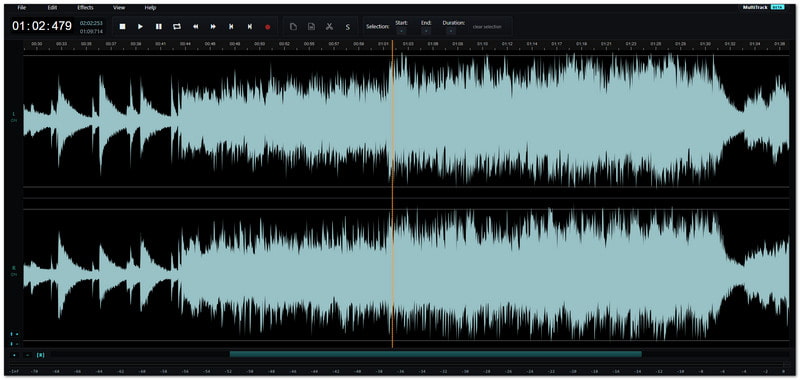Click the 01:30 ruler mark
The image size is (800, 380).
click(x=705, y=44)
